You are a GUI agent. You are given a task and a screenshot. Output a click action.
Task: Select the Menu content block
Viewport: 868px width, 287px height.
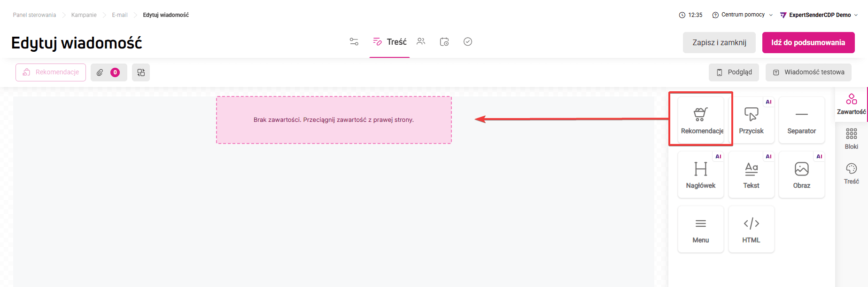click(x=701, y=229)
